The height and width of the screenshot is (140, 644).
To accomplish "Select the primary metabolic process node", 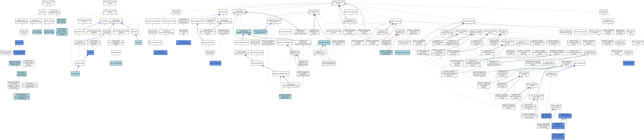I will [x=490, y=32].
